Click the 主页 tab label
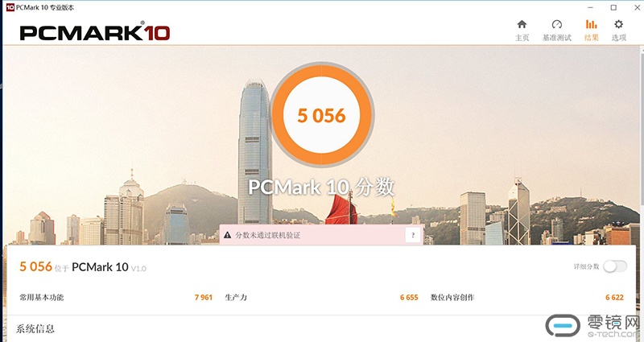This screenshot has height=342, width=644. (522, 38)
